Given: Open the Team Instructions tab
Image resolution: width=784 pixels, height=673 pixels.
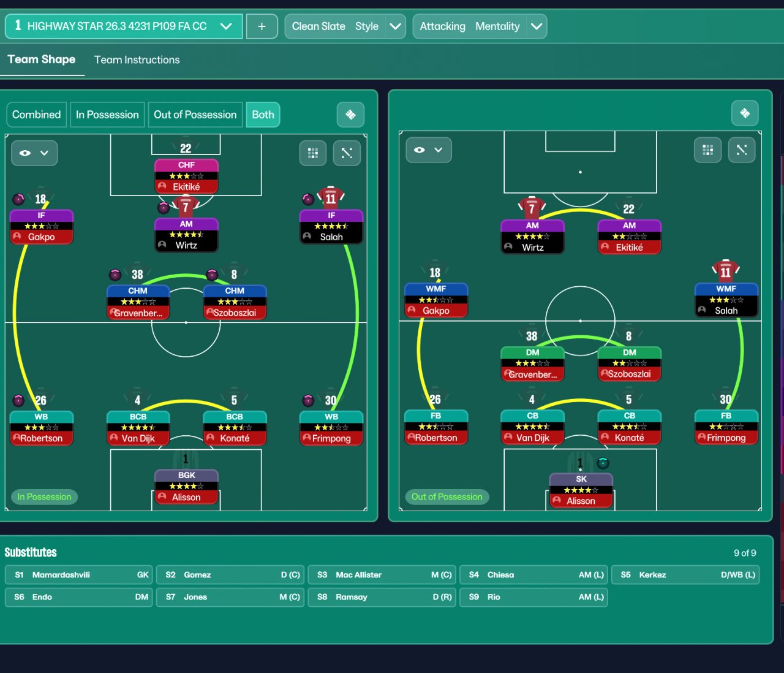Looking at the screenshot, I should pyautogui.click(x=137, y=60).
